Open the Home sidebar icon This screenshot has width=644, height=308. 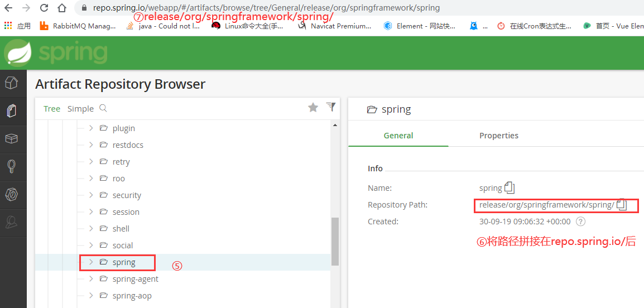tap(12, 83)
